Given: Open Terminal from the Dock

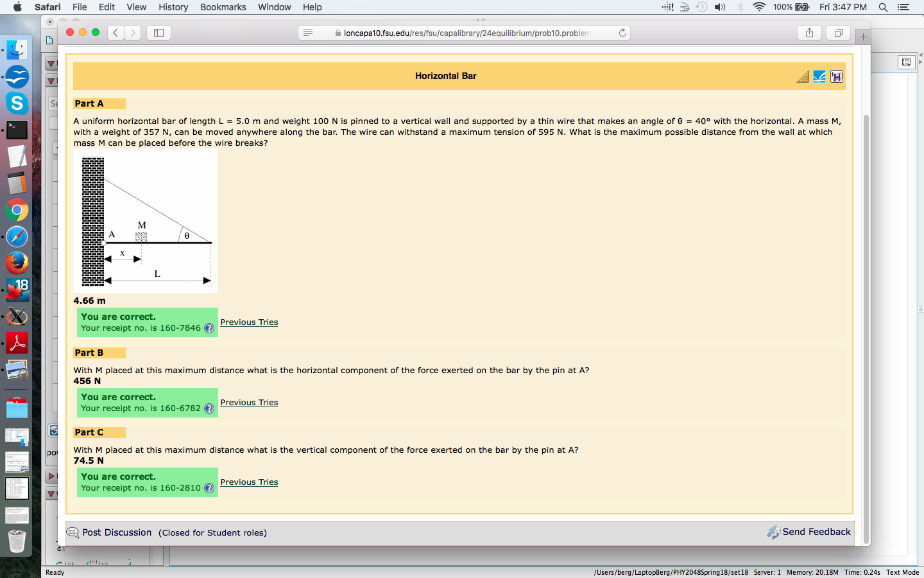Looking at the screenshot, I should tap(17, 130).
